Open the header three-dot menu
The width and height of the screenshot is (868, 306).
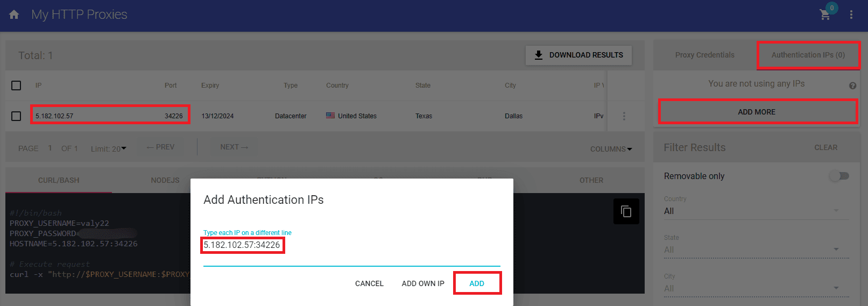851,15
